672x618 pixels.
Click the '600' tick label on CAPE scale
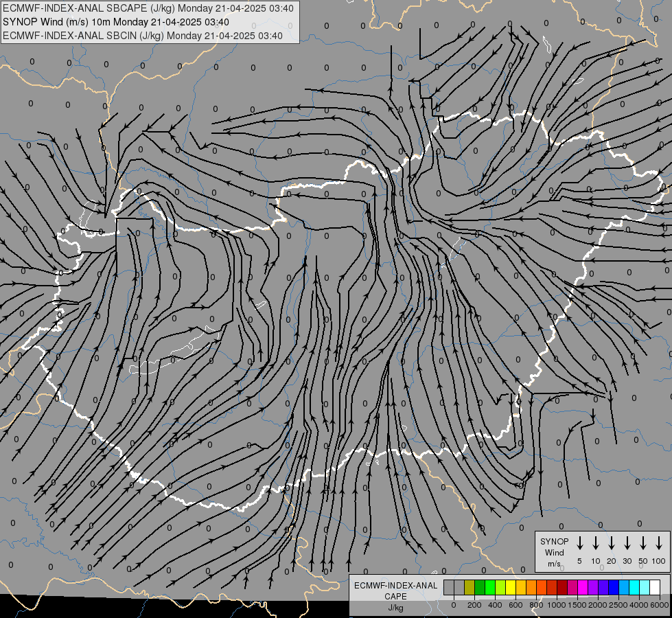(515, 605)
